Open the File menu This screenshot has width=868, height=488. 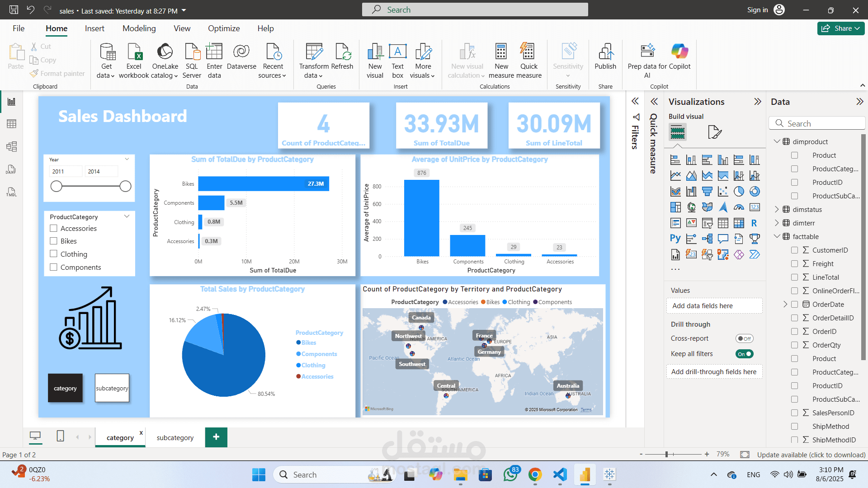coord(19,28)
